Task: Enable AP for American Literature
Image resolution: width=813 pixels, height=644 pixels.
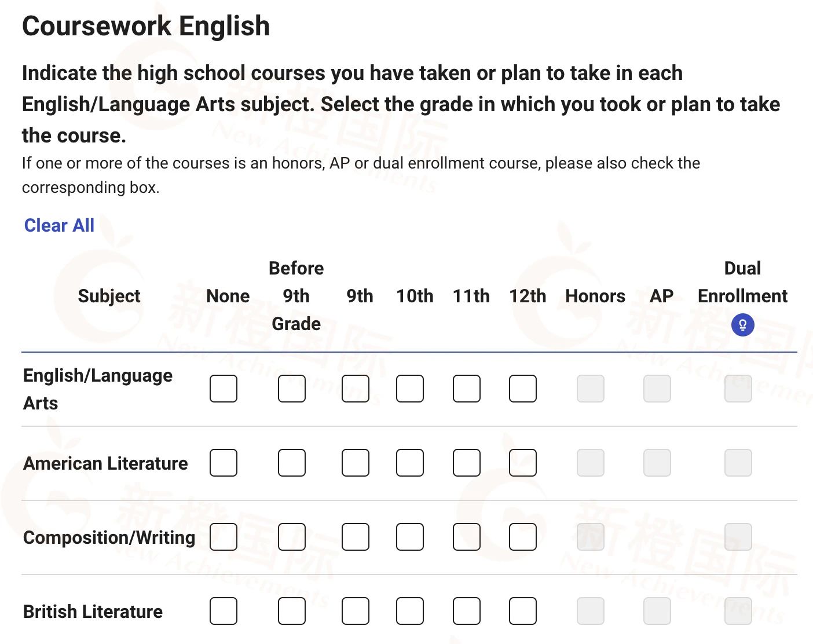Action: point(657,463)
